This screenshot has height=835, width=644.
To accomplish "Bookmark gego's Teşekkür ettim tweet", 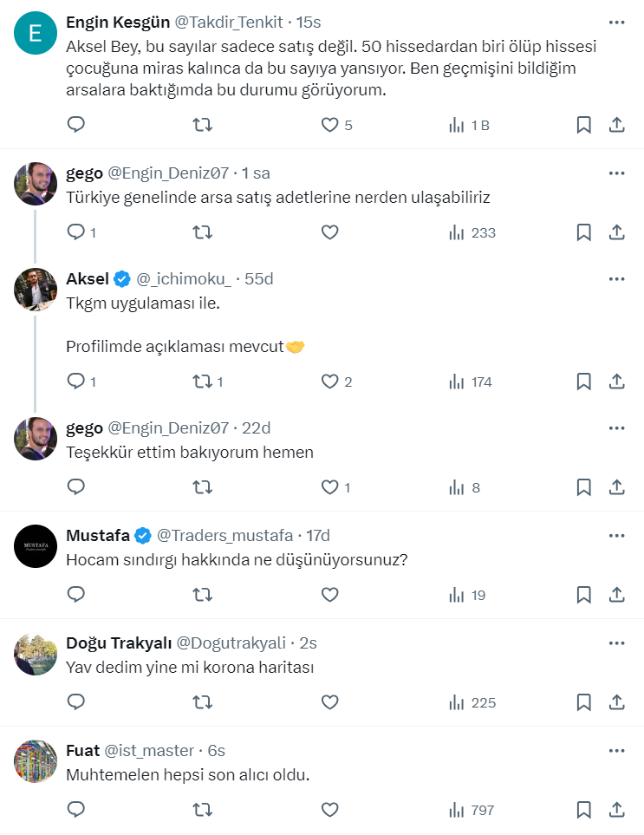I will [x=584, y=487].
